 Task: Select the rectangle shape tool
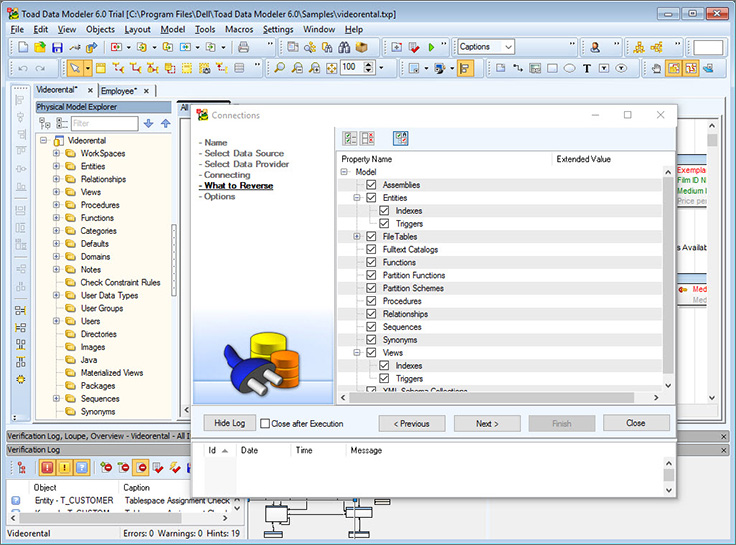(x=552, y=69)
